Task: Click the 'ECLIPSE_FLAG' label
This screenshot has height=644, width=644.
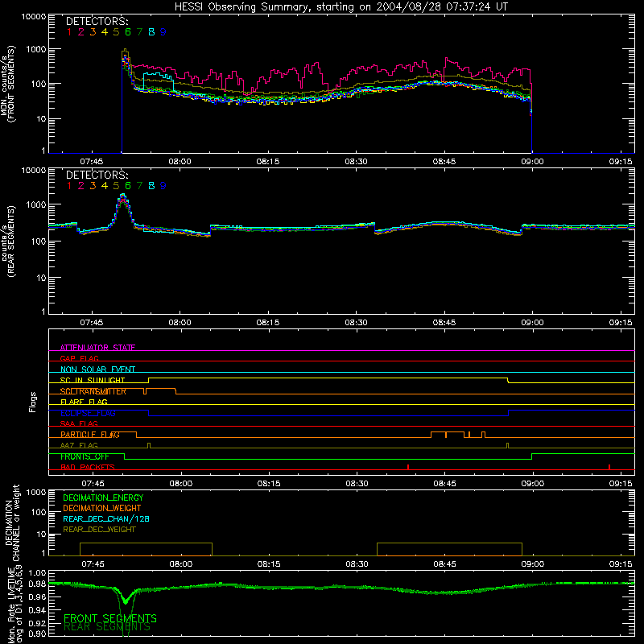Action: coord(88,413)
